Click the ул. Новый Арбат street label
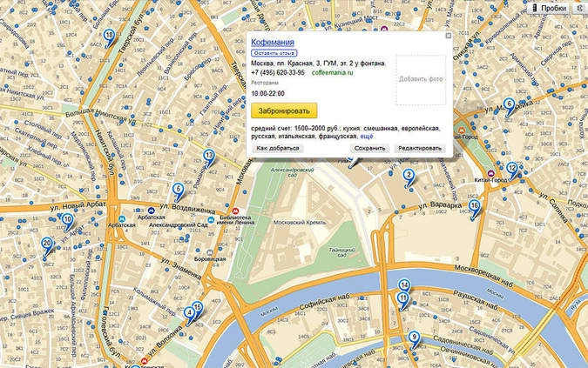This screenshot has width=588, height=368. point(78,205)
